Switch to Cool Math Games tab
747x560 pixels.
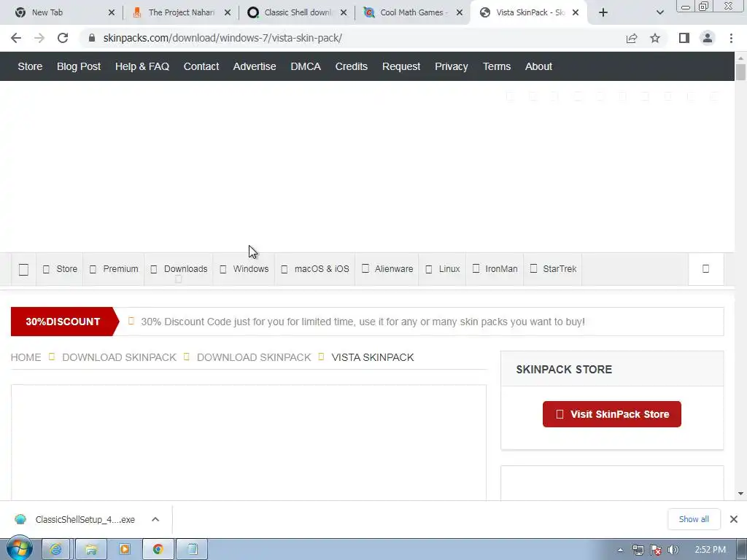point(412,13)
